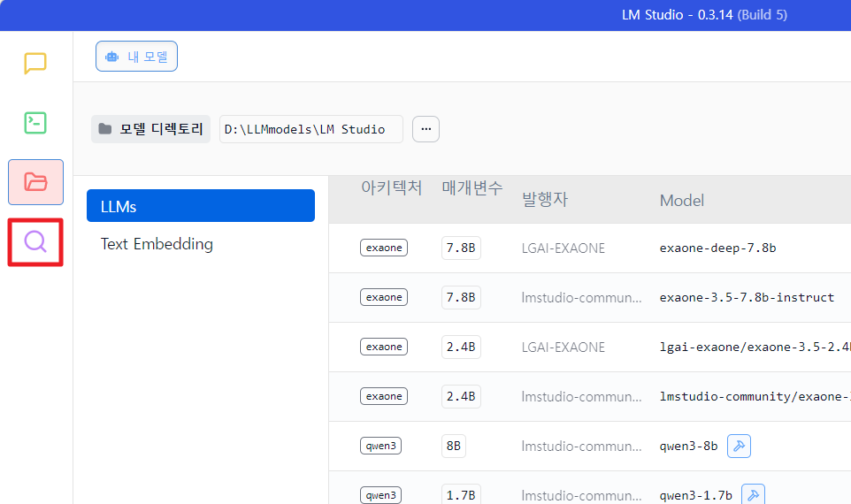
Task: Select the lgai-exaone/exaone-3.5-2.4b model
Action: click(x=755, y=347)
